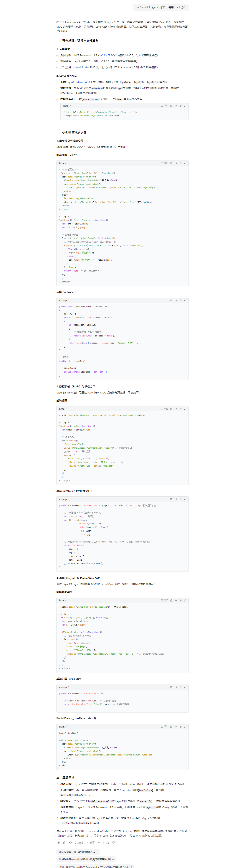Viewport: 240px width, 868px height.
Task: Preview the Layui import html code
Action: pyautogui.click(x=164, y=105)
